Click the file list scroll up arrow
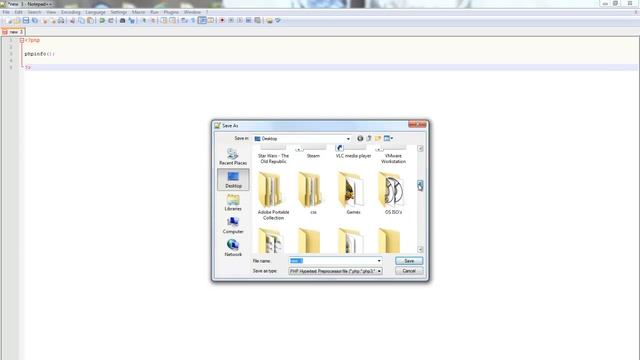Viewport: 640px width, 360px height. click(420, 149)
